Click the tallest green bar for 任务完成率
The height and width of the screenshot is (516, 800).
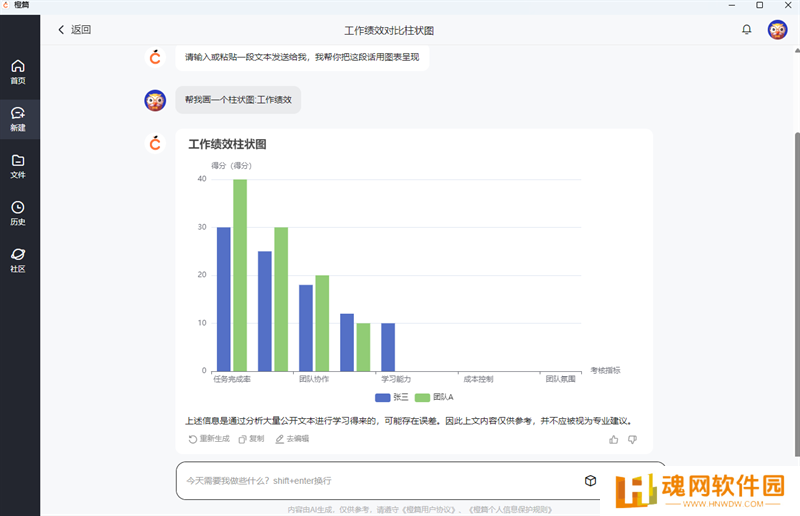coord(240,275)
